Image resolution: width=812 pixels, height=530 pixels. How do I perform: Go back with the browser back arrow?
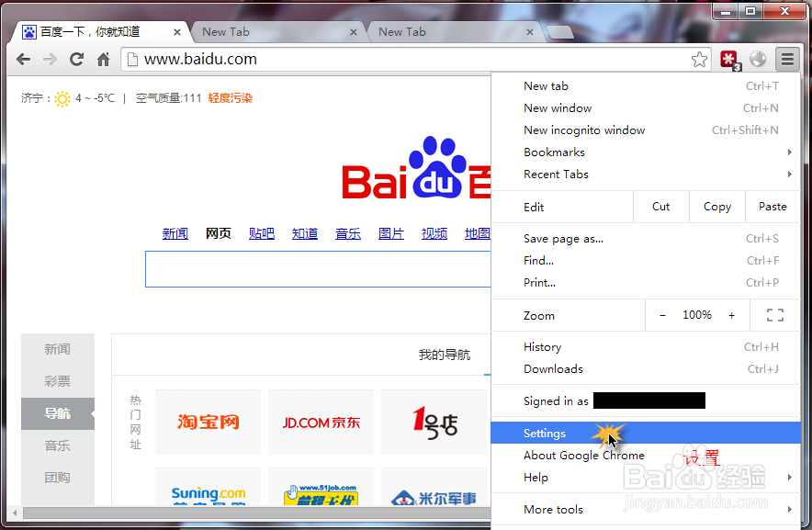[x=23, y=60]
